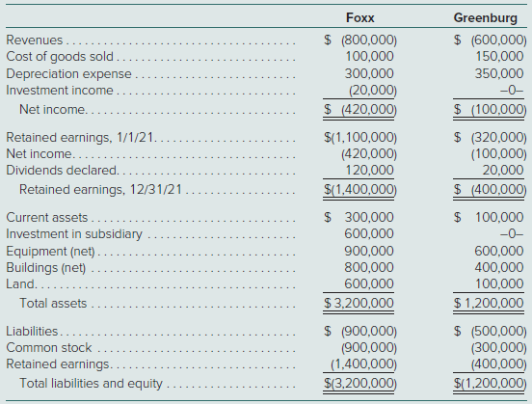This screenshot has width=532, height=404.
Task: Click Greenburg equipment (net) 600,000
Action: [499, 252]
